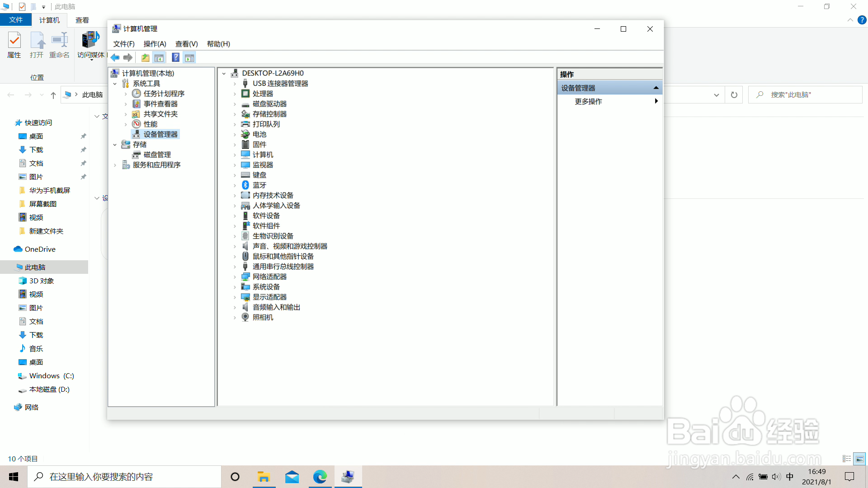This screenshot has height=488, width=868.
Task: Click the Cortana circle on the taskbar
Action: coord(235,477)
